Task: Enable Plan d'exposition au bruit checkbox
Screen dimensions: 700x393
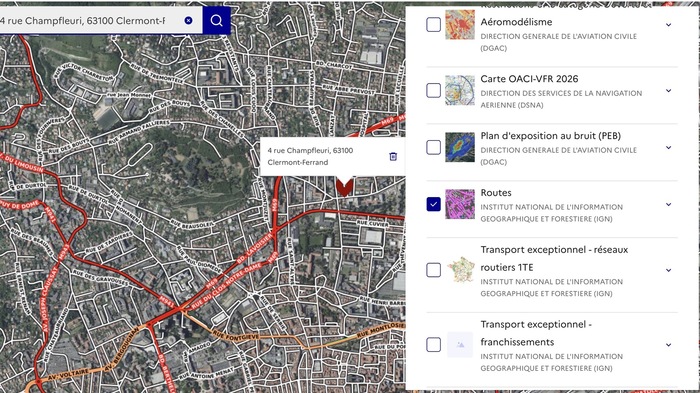Action: pos(433,147)
